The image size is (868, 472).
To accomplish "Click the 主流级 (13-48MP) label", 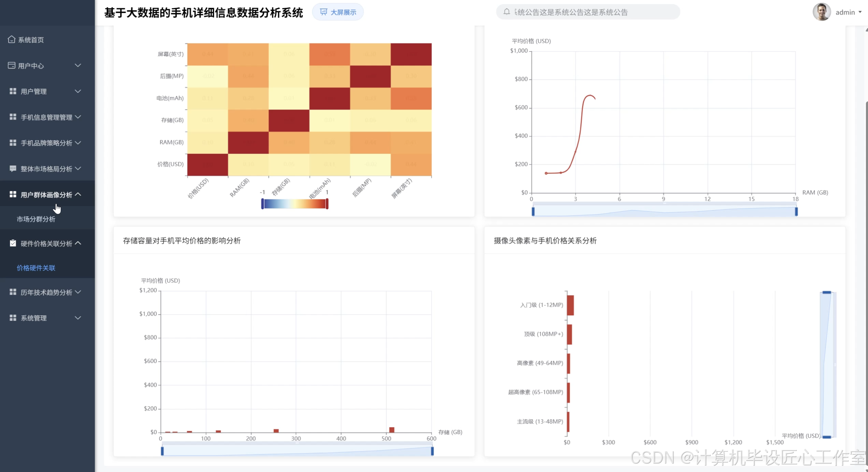I will click(x=540, y=421).
